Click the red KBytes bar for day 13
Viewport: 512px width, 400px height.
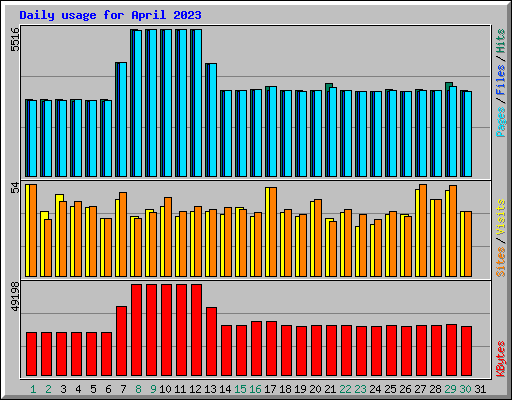pyautogui.click(x=211, y=342)
